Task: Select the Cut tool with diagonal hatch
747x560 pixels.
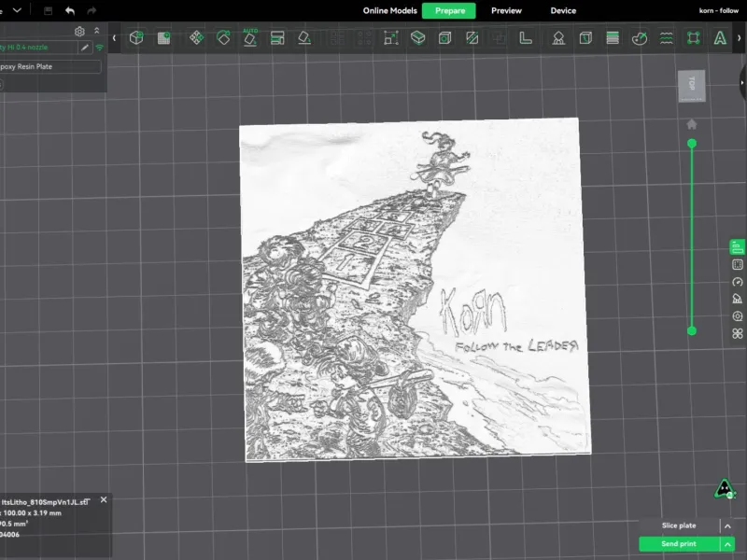Action: click(x=472, y=37)
